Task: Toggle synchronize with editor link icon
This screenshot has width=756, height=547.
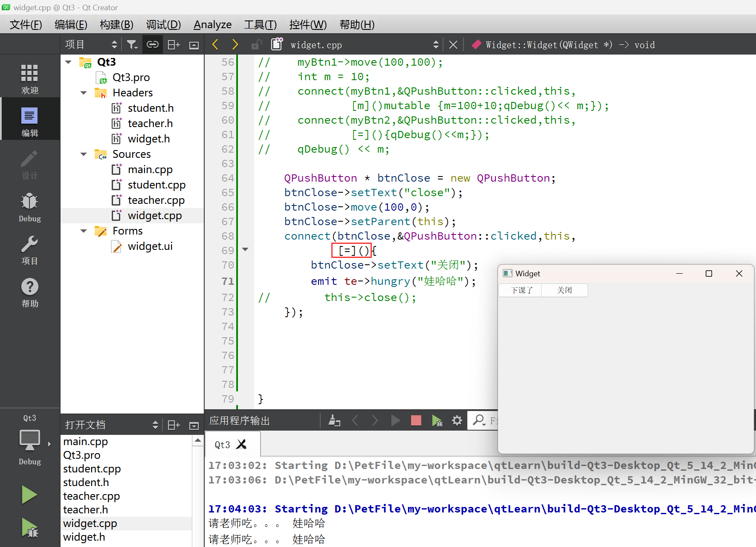Action: pos(152,44)
